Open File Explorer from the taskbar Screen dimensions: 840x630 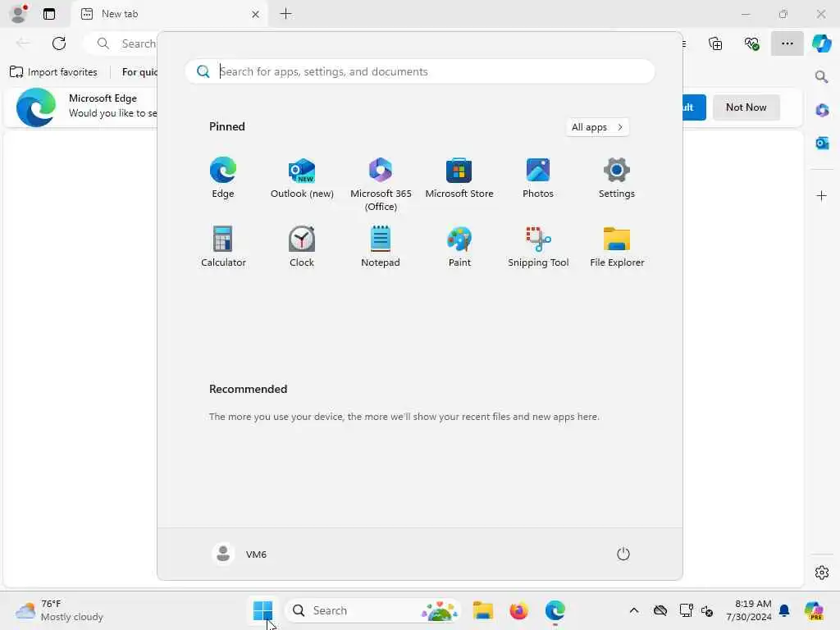[482, 610]
